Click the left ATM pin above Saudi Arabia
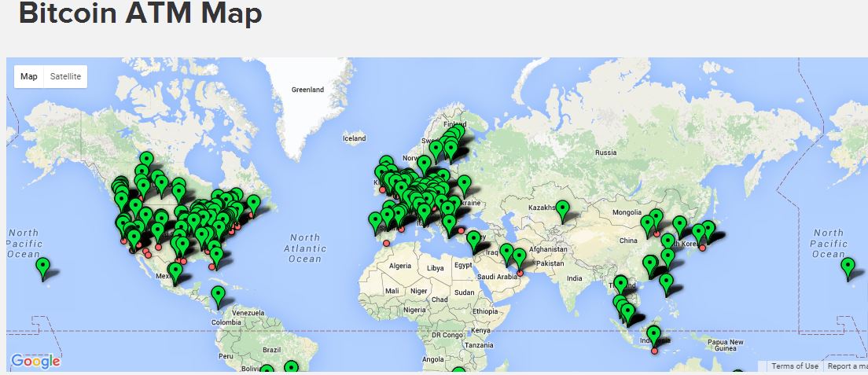This screenshot has width=868, height=375. [x=507, y=254]
